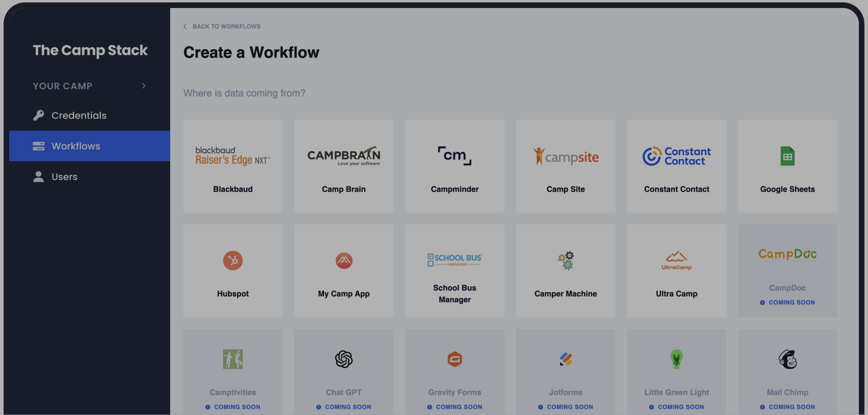
Task: Select the Camp Site label
Action: point(566,189)
